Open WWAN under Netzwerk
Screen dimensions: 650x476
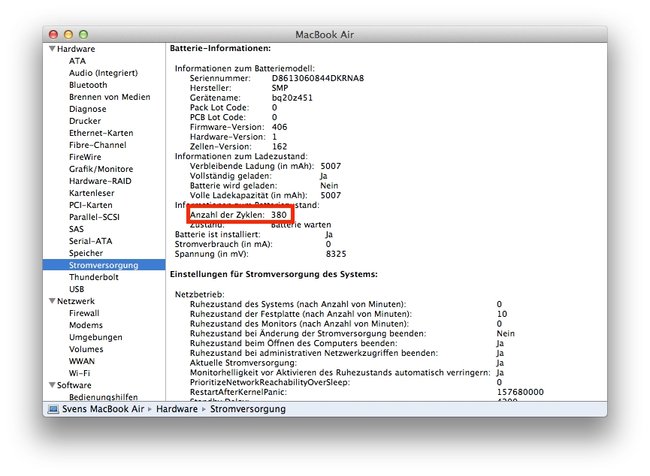click(x=82, y=361)
